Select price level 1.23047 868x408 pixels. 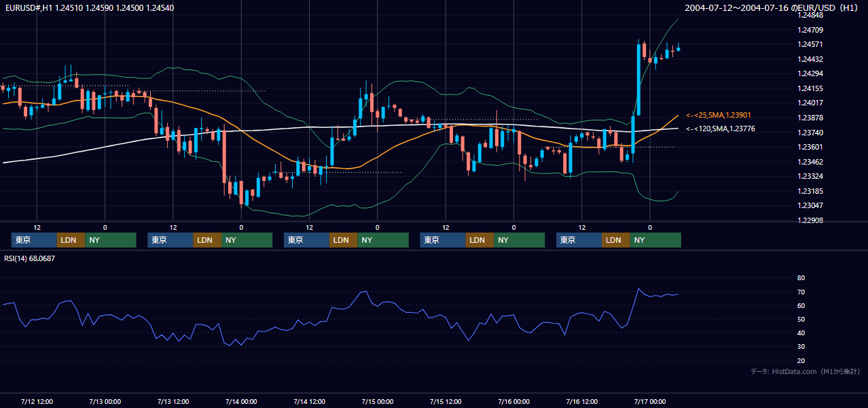pyautogui.click(x=810, y=205)
